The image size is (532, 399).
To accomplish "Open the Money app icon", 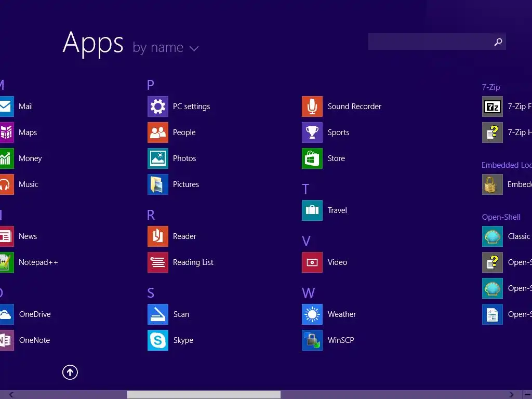I will point(7,158).
